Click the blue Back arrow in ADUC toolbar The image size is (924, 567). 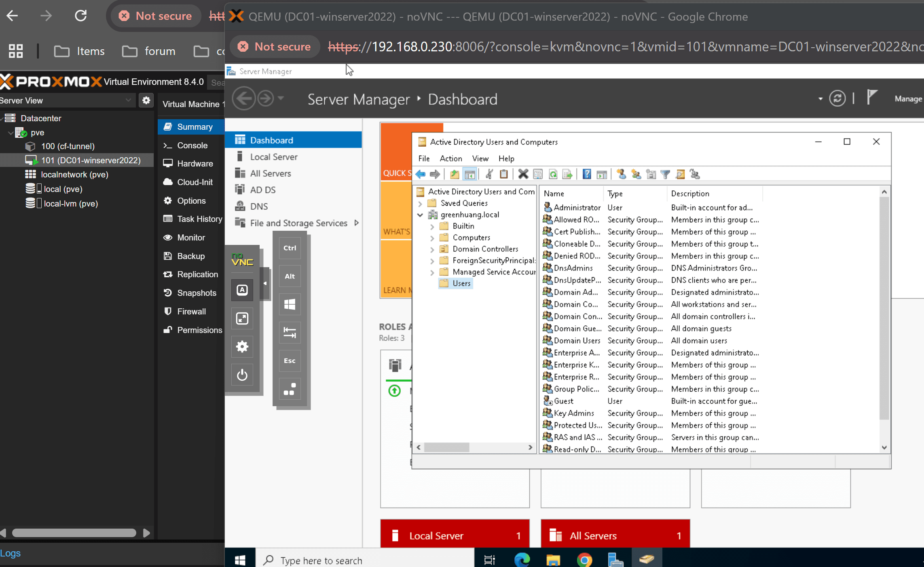click(x=420, y=174)
